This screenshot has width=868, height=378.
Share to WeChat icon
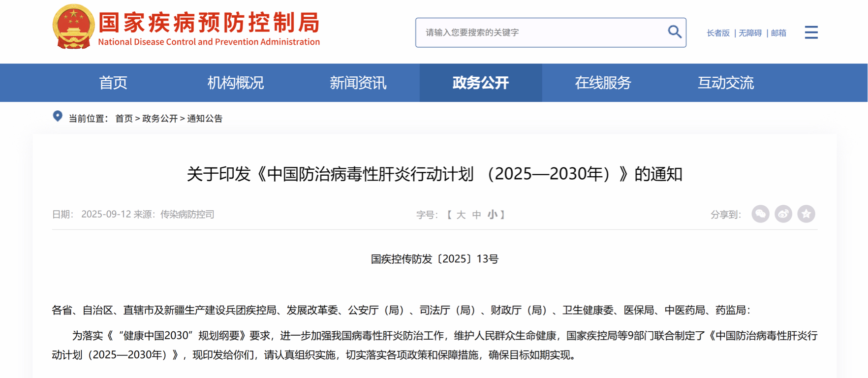click(x=760, y=214)
